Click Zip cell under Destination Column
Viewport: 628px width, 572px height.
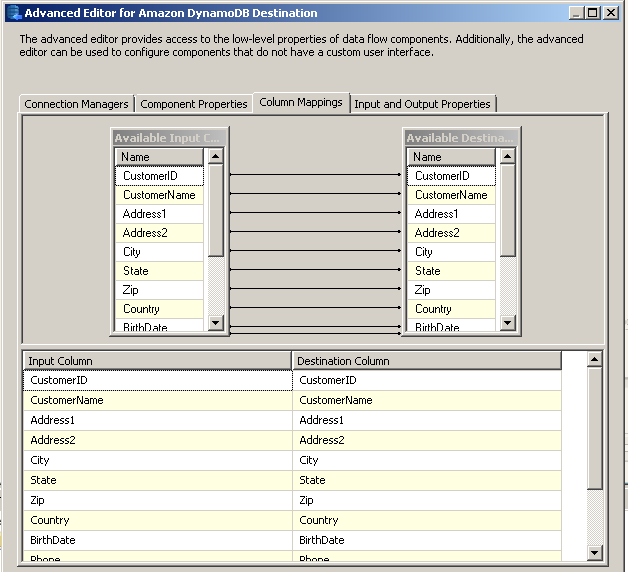click(x=427, y=500)
